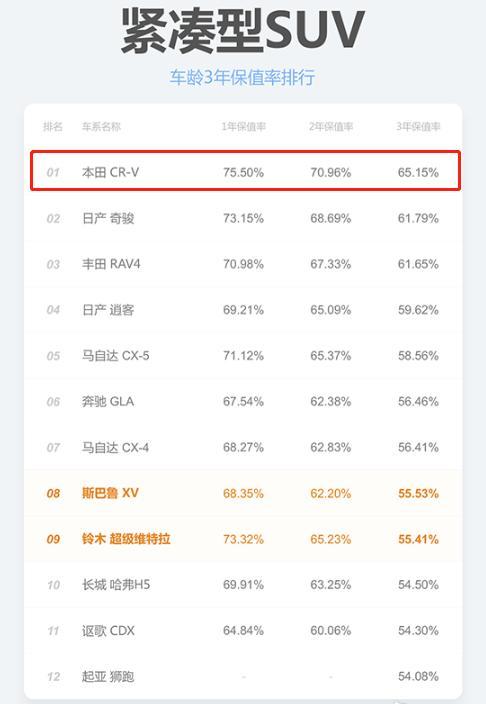
Task: Open the highlighted 铃木 超级维特拉 entry
Action: (126, 539)
